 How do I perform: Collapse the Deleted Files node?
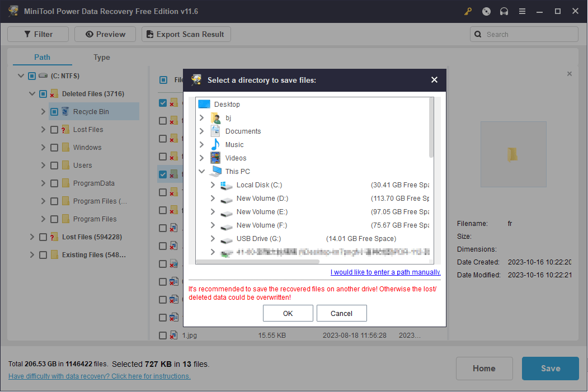coord(32,94)
